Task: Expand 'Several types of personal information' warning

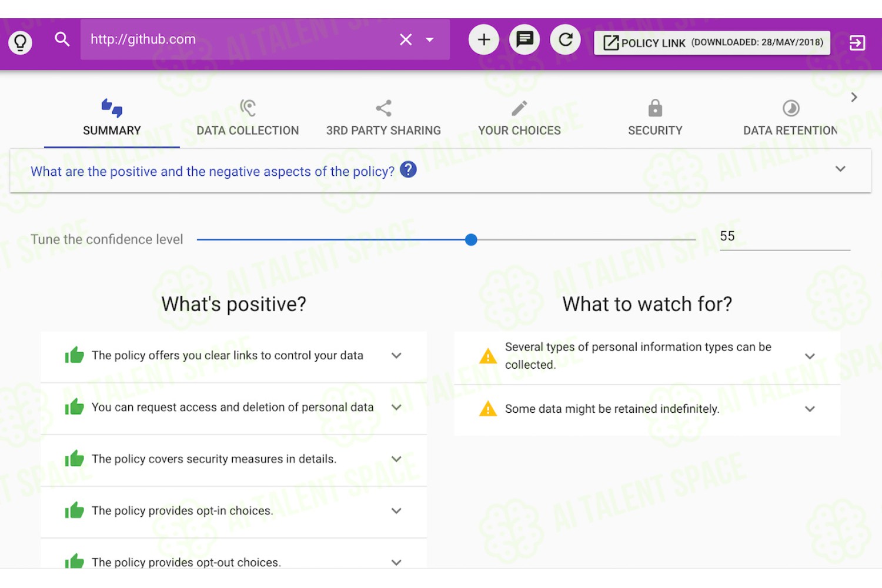Action: coord(810,356)
